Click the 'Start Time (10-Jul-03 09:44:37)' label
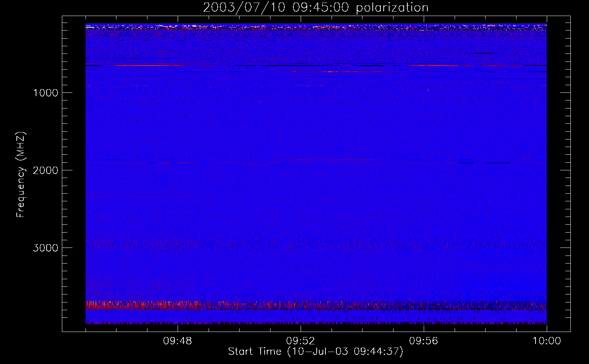The height and width of the screenshot is (364, 589). click(316, 352)
